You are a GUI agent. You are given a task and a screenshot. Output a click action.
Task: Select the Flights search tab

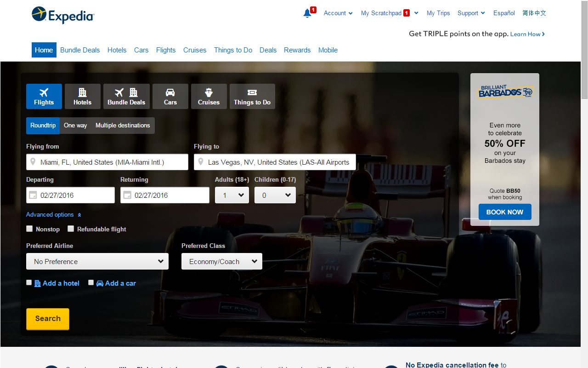pyautogui.click(x=44, y=96)
